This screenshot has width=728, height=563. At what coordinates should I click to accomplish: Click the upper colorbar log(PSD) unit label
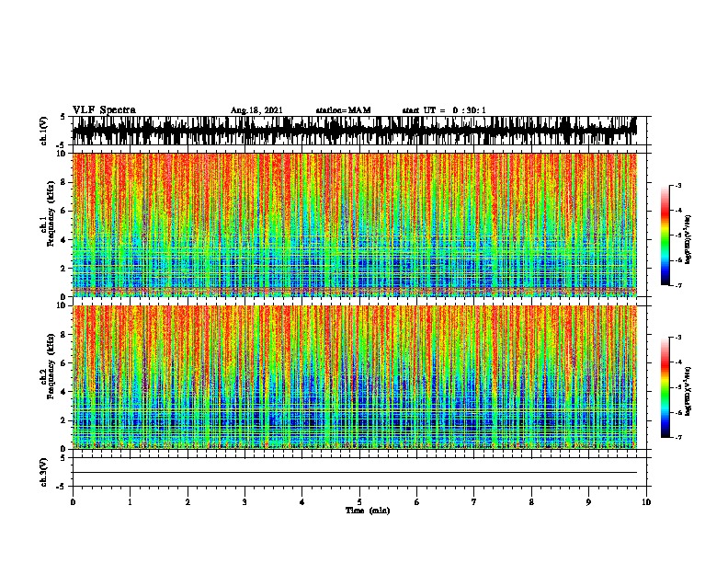coord(688,239)
